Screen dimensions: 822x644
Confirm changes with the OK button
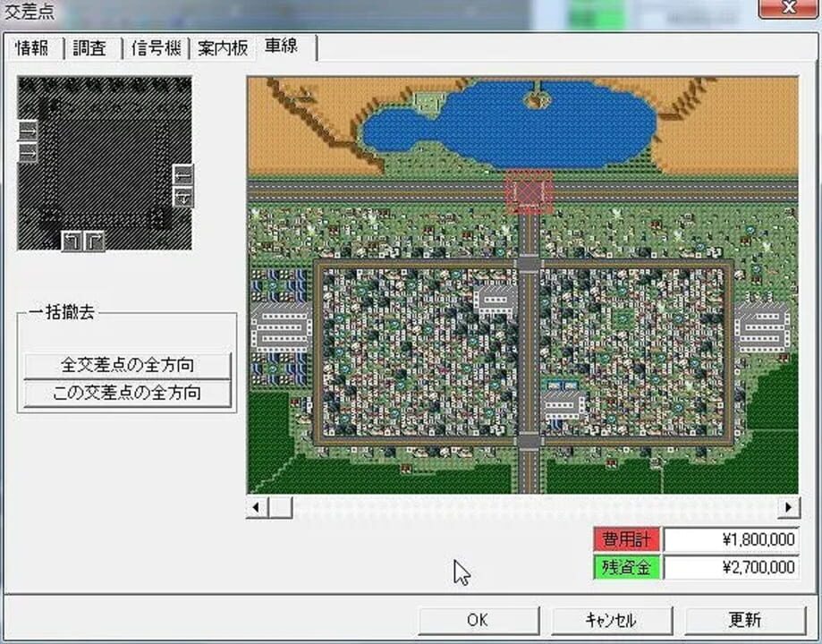coord(479,619)
